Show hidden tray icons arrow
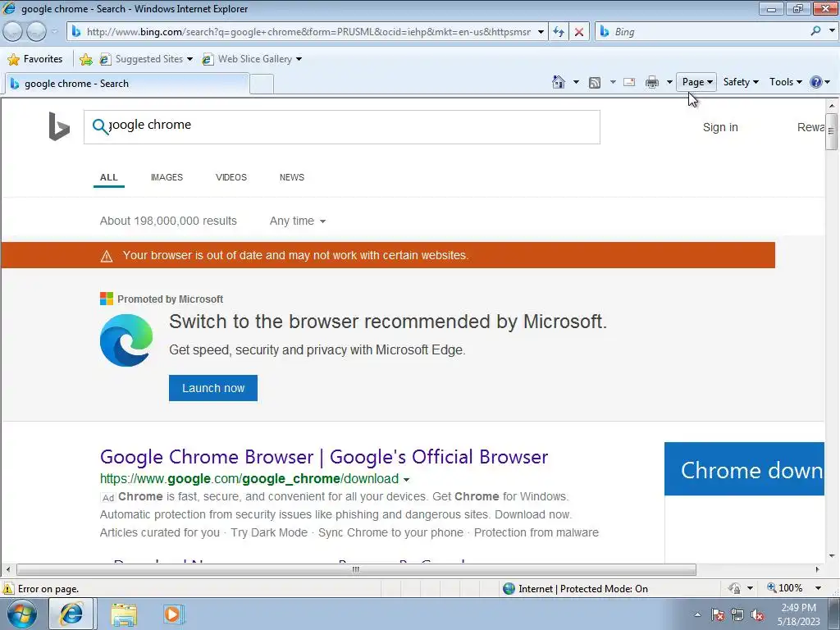 click(697, 614)
